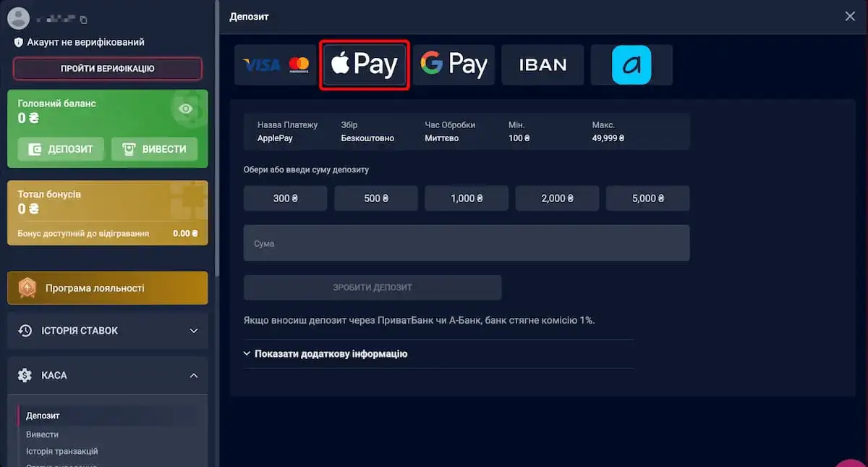
Task: Select the 500 ₴ deposit amount
Action: [376, 198]
